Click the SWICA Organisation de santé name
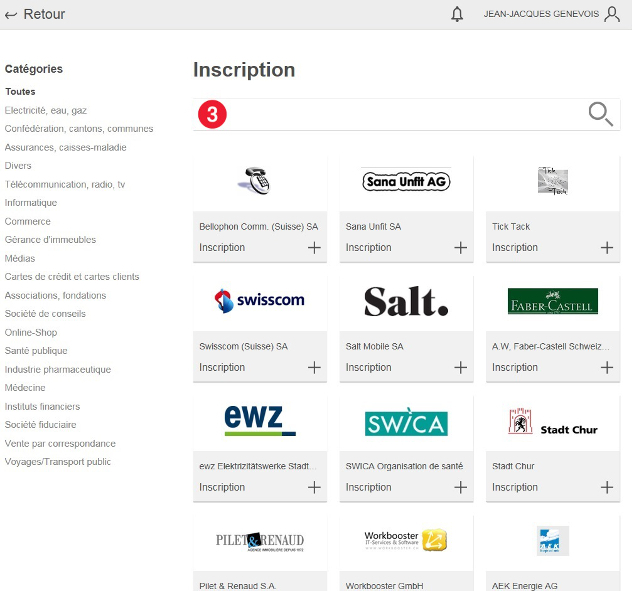This screenshot has width=634, height=591. pos(404,466)
